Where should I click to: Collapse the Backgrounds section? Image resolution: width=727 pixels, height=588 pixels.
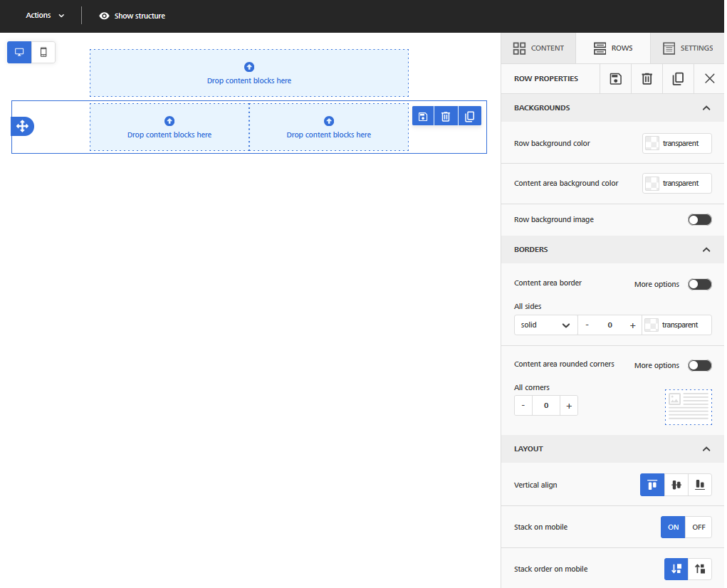click(706, 108)
